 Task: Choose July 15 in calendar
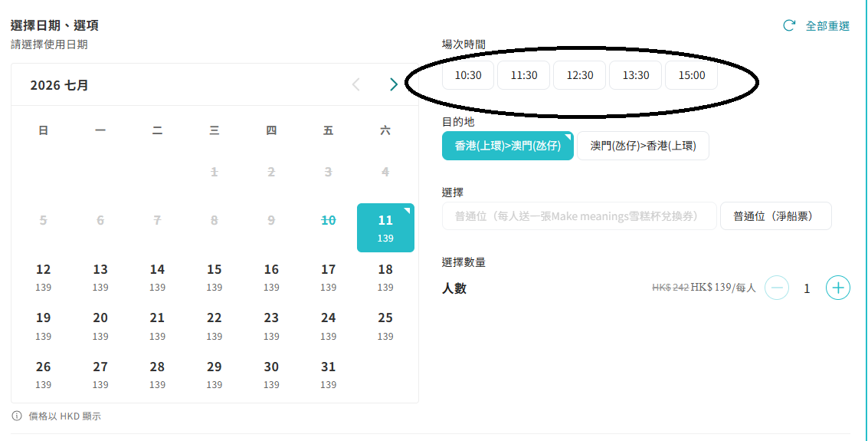tap(215, 276)
